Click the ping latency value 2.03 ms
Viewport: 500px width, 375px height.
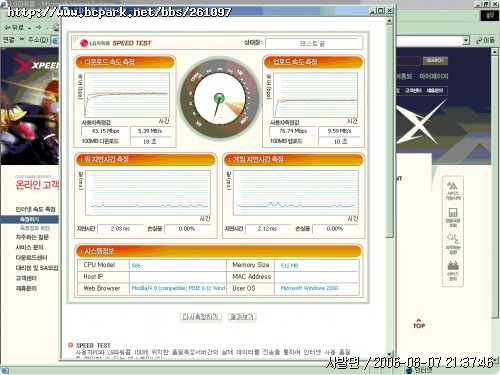pos(120,229)
